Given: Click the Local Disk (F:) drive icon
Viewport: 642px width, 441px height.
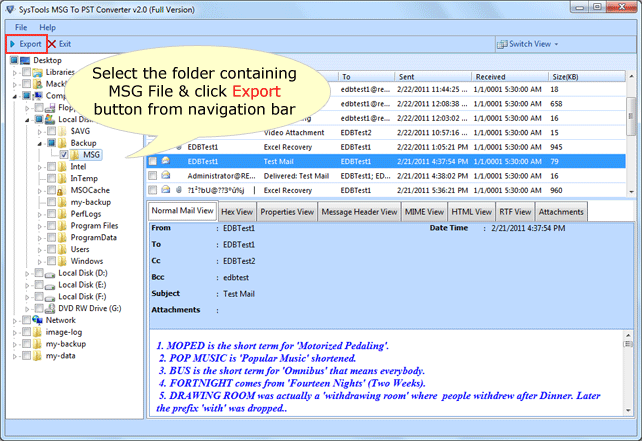Looking at the screenshot, I should (x=50, y=297).
